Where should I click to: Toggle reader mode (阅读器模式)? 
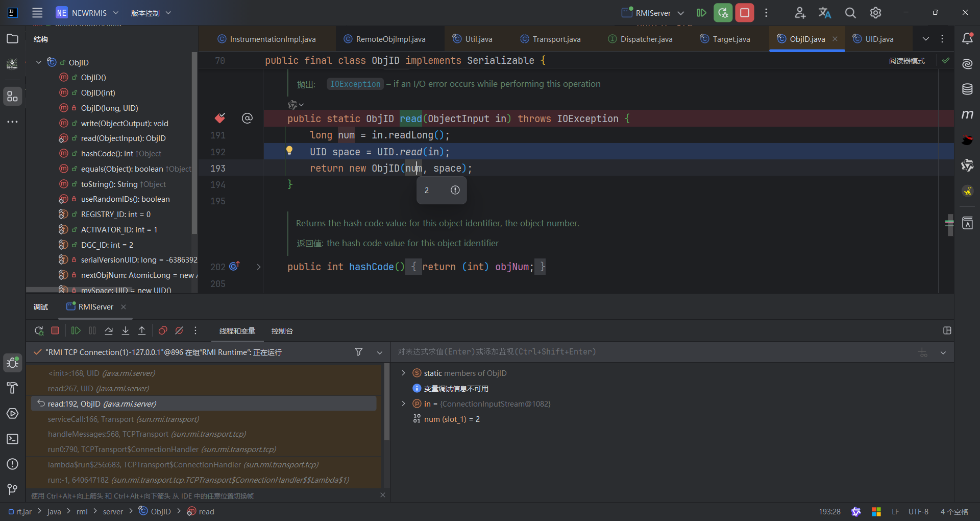[907, 61]
